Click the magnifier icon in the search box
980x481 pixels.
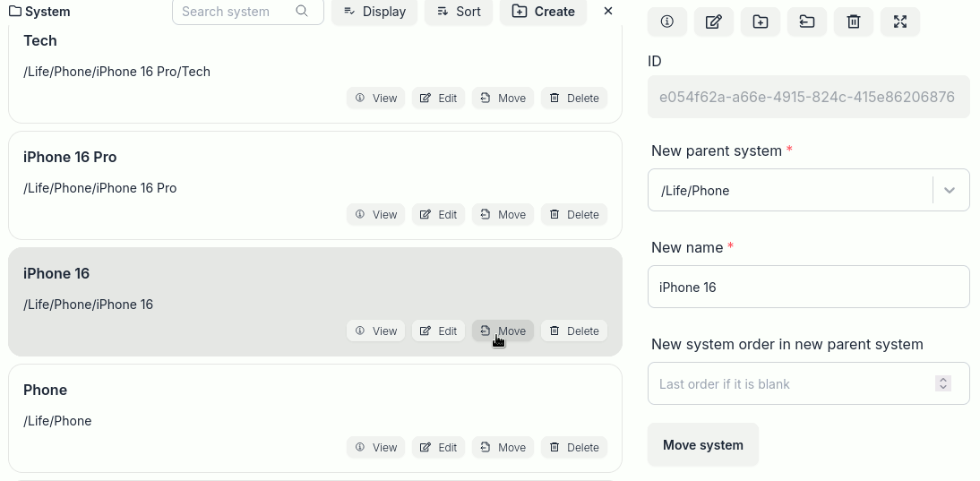coord(302,12)
